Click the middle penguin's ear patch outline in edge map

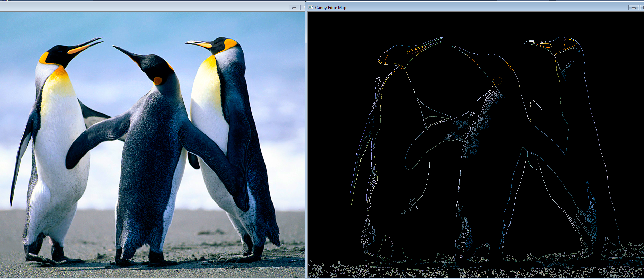pyautogui.click(x=497, y=81)
